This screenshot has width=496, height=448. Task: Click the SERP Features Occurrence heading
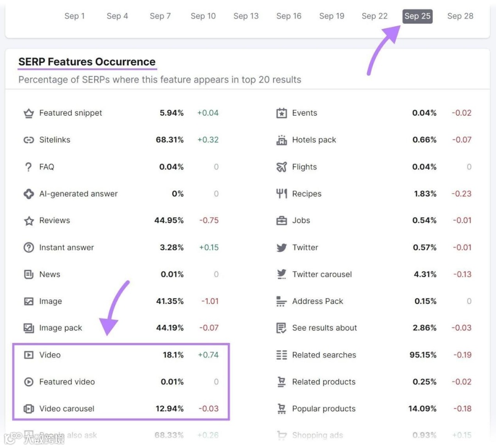(87, 62)
